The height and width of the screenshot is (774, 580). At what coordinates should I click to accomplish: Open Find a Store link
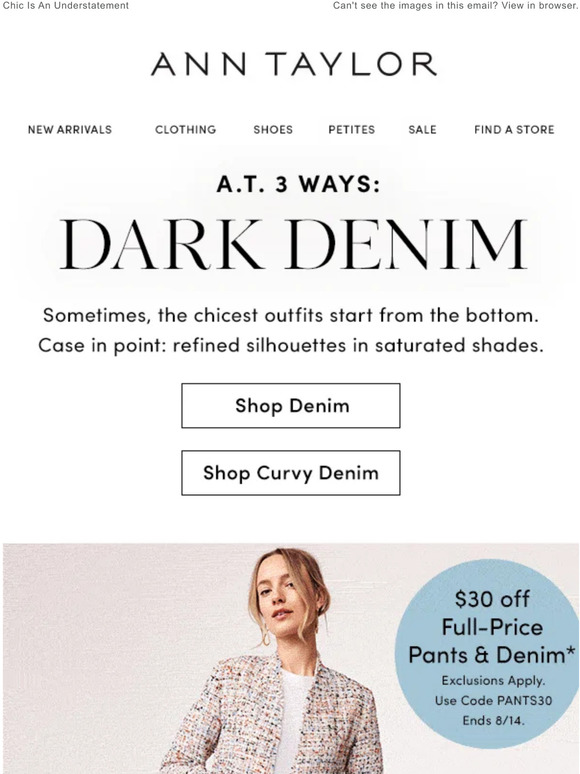pos(514,130)
